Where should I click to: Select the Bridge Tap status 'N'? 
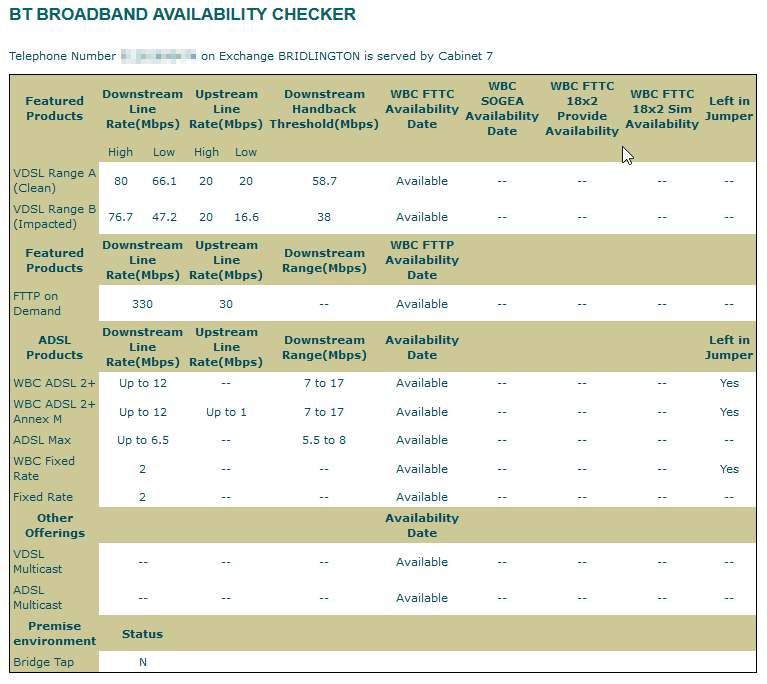142,662
